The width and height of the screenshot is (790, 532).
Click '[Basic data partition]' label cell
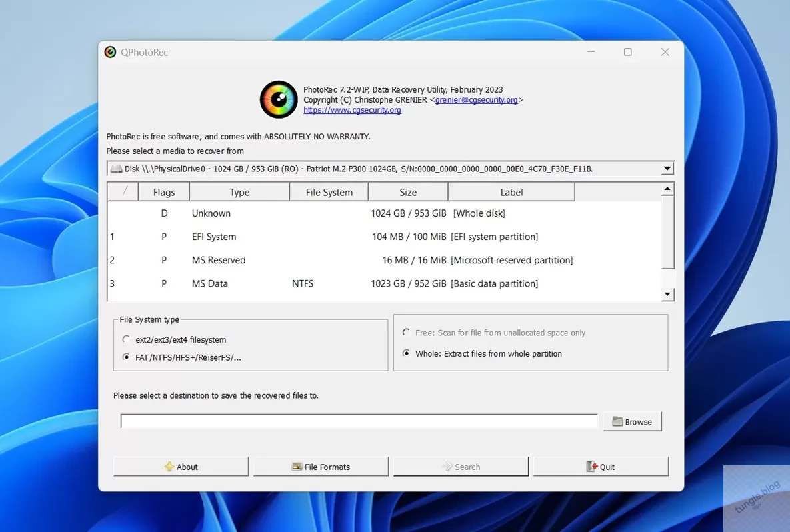point(494,283)
